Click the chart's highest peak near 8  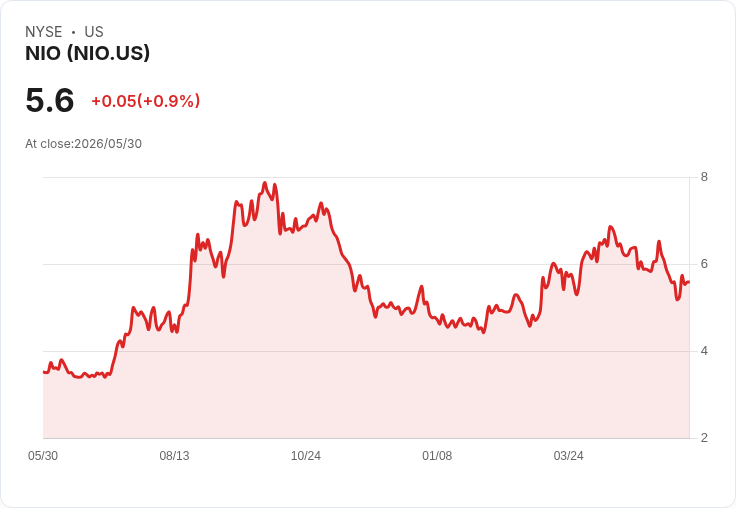[x=265, y=183]
